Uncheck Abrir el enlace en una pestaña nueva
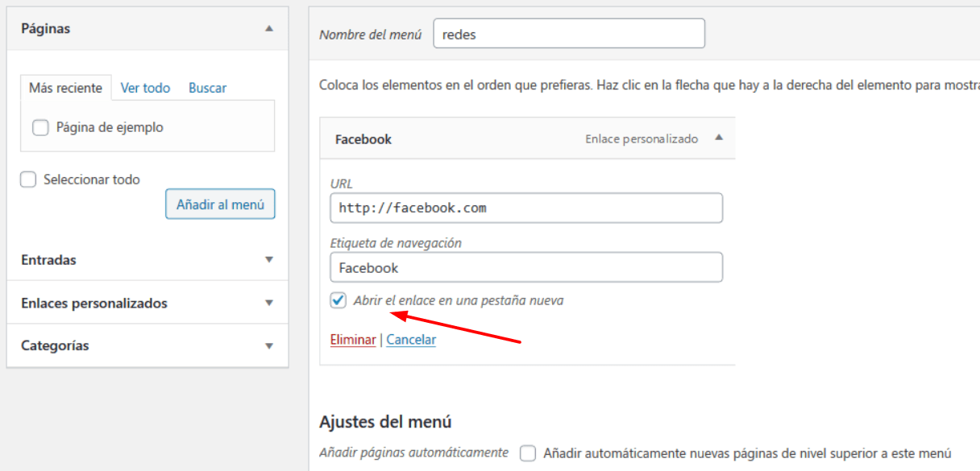The width and height of the screenshot is (980, 471). coord(338,300)
